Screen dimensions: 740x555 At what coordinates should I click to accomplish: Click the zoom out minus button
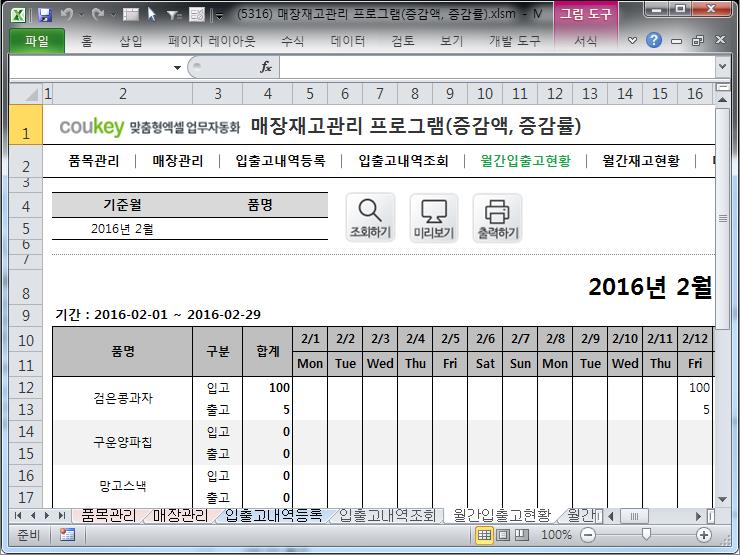pos(588,535)
